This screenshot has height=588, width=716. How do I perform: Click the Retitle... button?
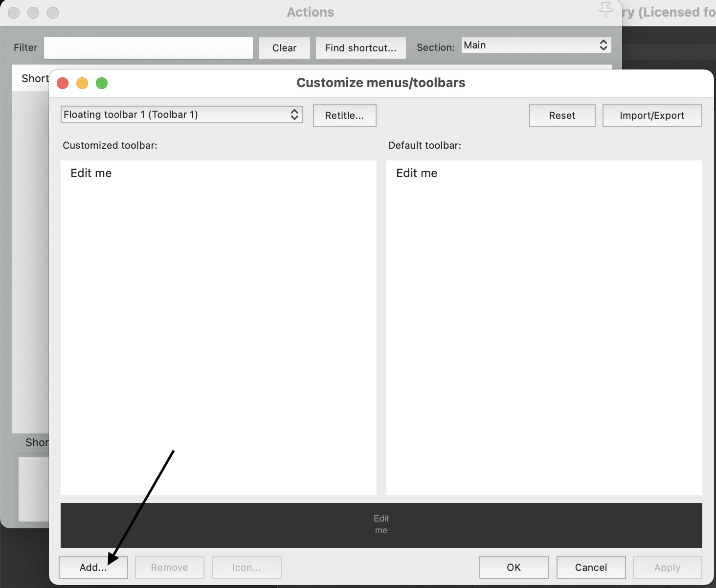(345, 115)
